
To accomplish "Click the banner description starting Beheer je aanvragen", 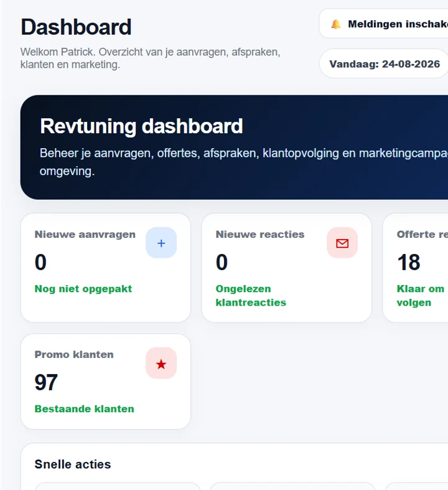I will click(243, 162).
